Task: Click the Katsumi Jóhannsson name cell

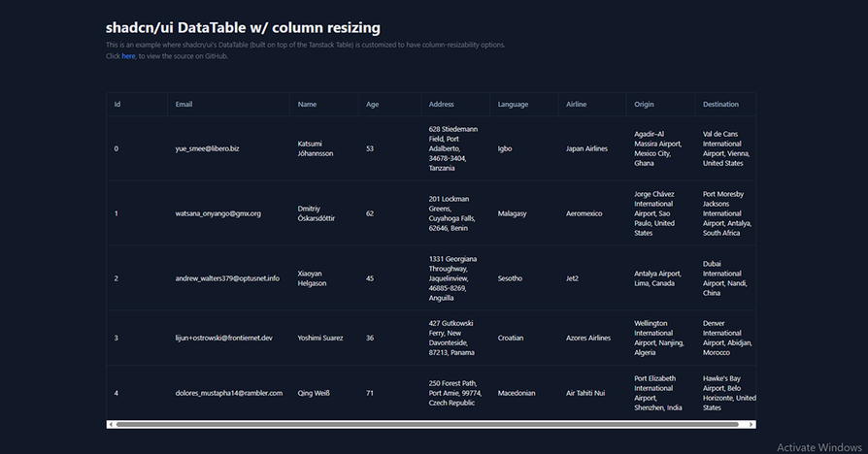Action: click(x=316, y=148)
